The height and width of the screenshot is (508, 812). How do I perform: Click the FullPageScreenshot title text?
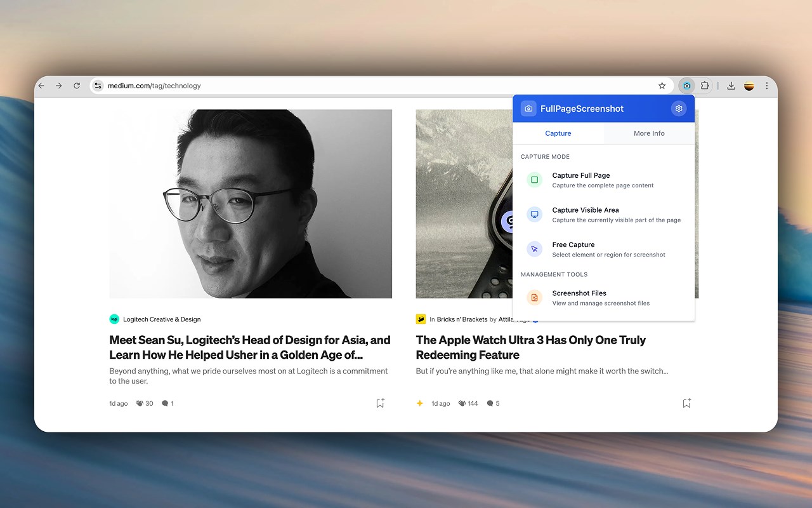(x=582, y=109)
